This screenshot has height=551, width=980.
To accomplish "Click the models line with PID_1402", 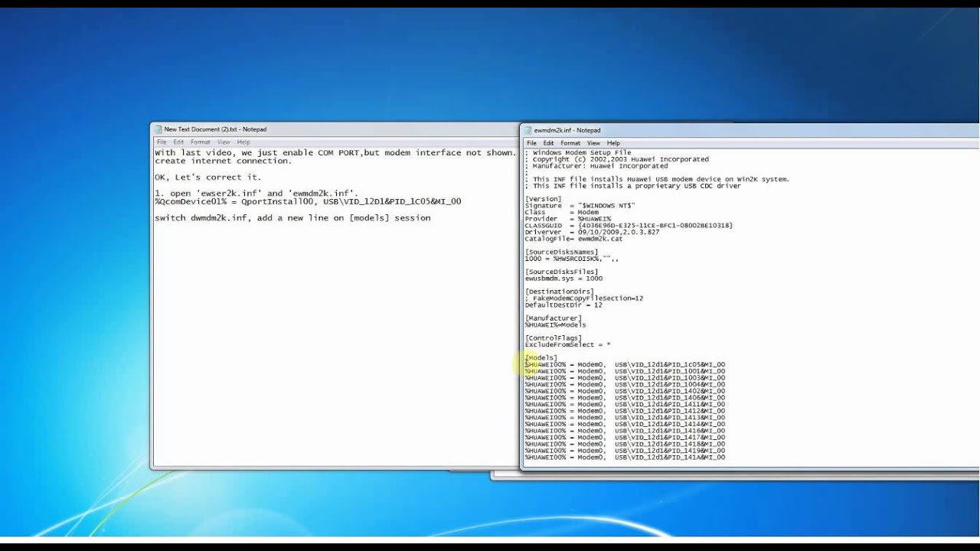I will 625,392.
